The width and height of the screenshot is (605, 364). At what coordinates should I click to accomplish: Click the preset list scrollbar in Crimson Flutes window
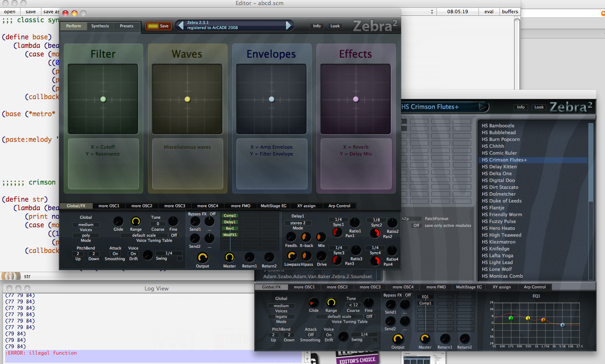click(x=591, y=201)
